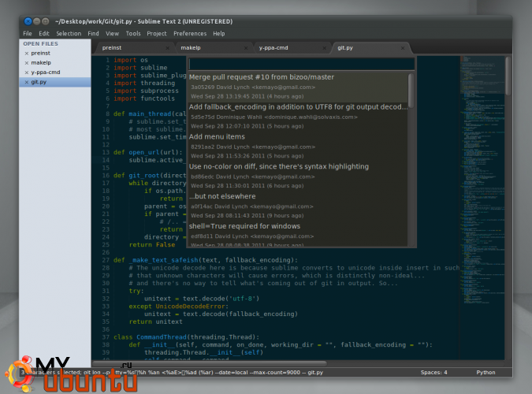Select commit 'shell=True required for windows'
Screen dimensions: 532x394
(x=298, y=234)
